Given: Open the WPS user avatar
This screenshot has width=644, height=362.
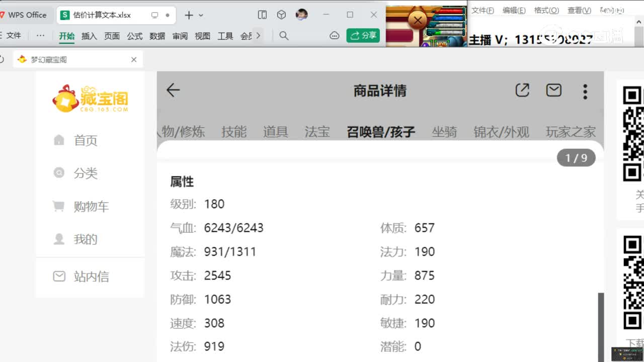Looking at the screenshot, I should (301, 15).
